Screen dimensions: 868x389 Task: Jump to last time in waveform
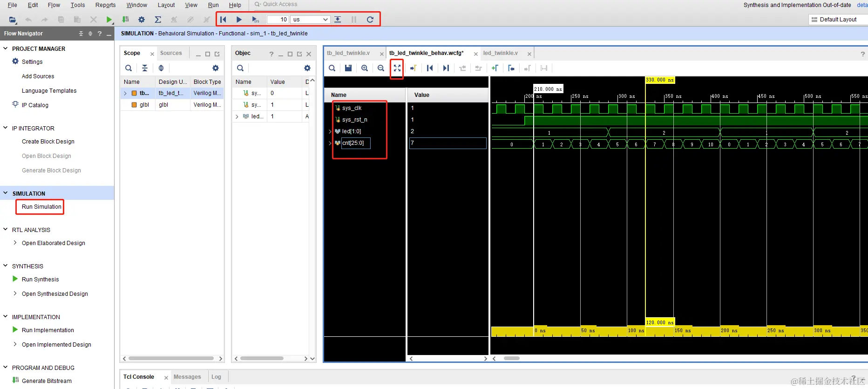click(x=446, y=68)
